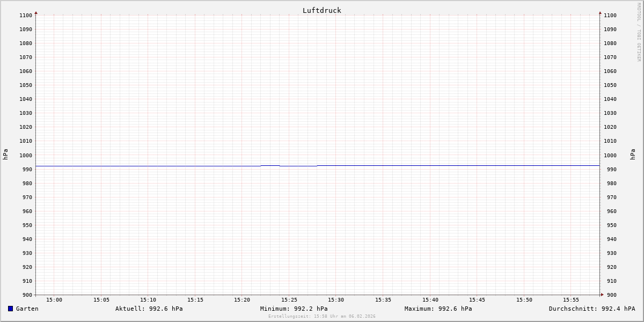Image resolution: width=644 pixels, height=322 pixels.
Task: Click the Garten legend label
Action: tap(27, 309)
